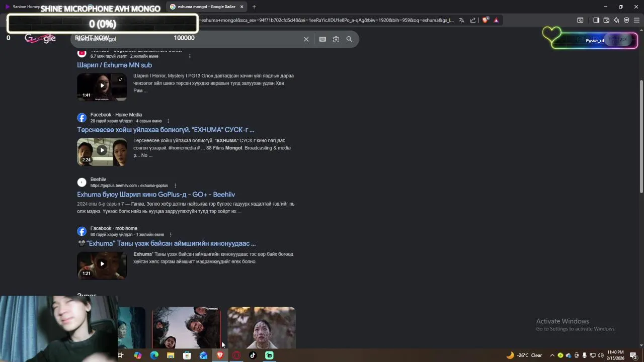Open the -26°C Clear weather widget
The height and width of the screenshot is (362, 644).
click(524, 355)
